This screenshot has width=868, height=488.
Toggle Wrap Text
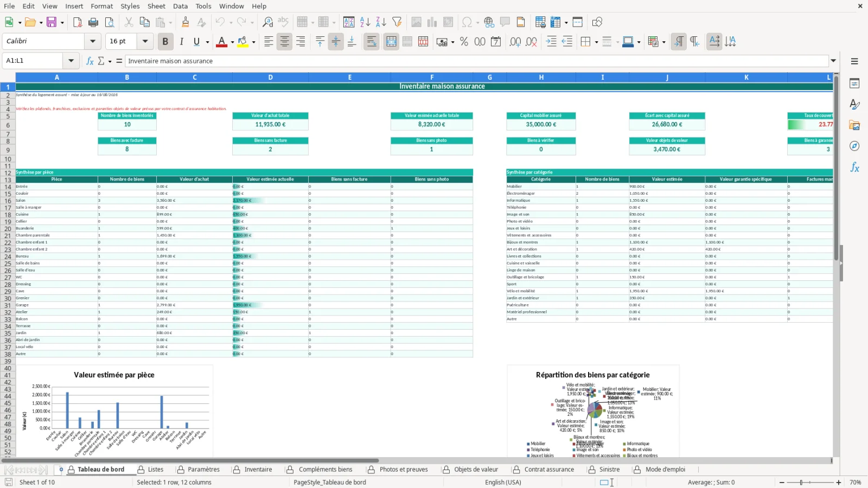(x=372, y=42)
